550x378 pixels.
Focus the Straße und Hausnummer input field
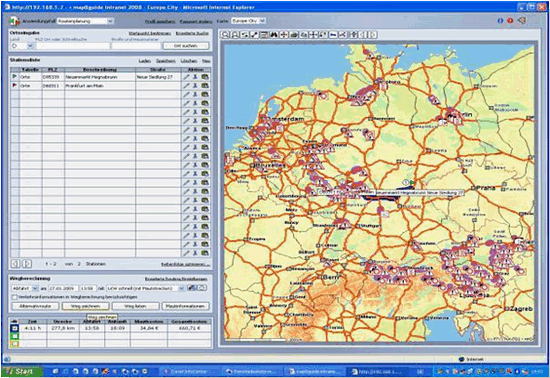click(136, 46)
